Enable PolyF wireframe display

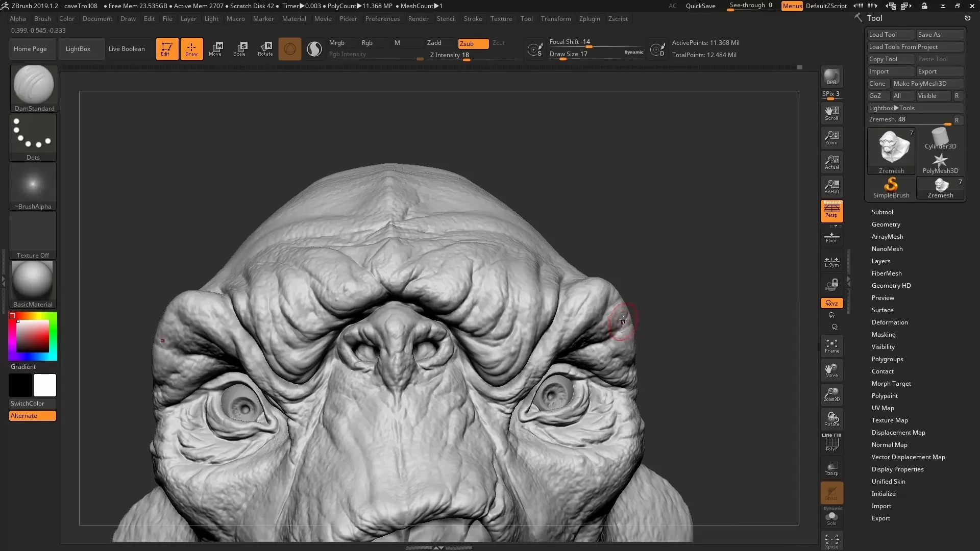point(831,442)
